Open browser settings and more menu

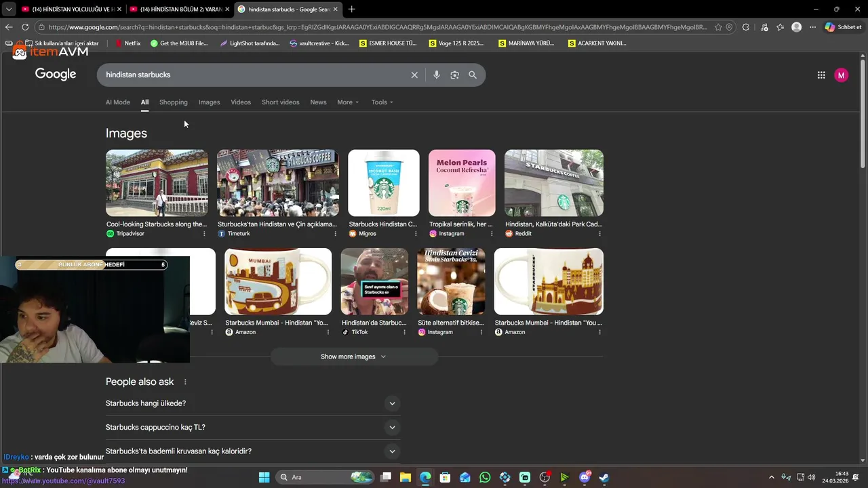pyautogui.click(x=812, y=27)
